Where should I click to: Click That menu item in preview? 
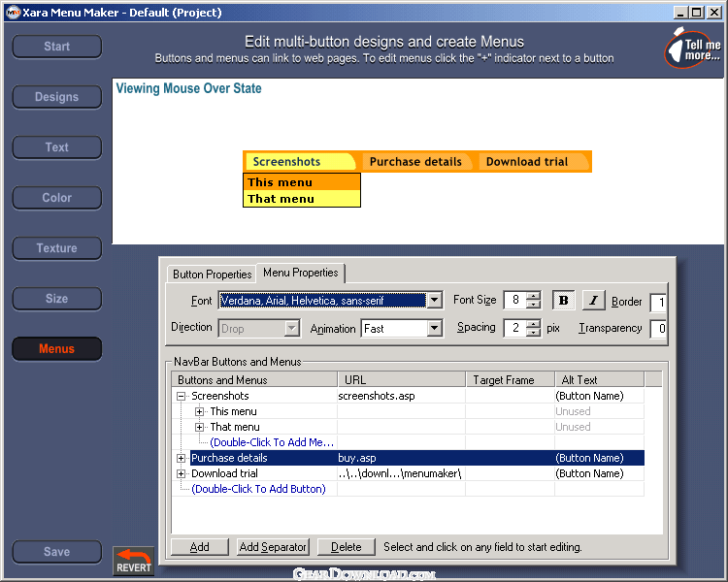point(302,199)
